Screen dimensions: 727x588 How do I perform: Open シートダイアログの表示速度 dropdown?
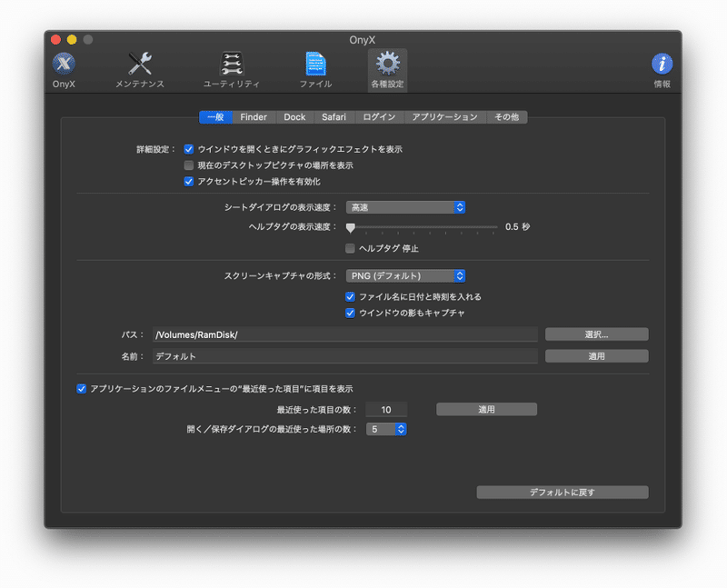point(405,207)
